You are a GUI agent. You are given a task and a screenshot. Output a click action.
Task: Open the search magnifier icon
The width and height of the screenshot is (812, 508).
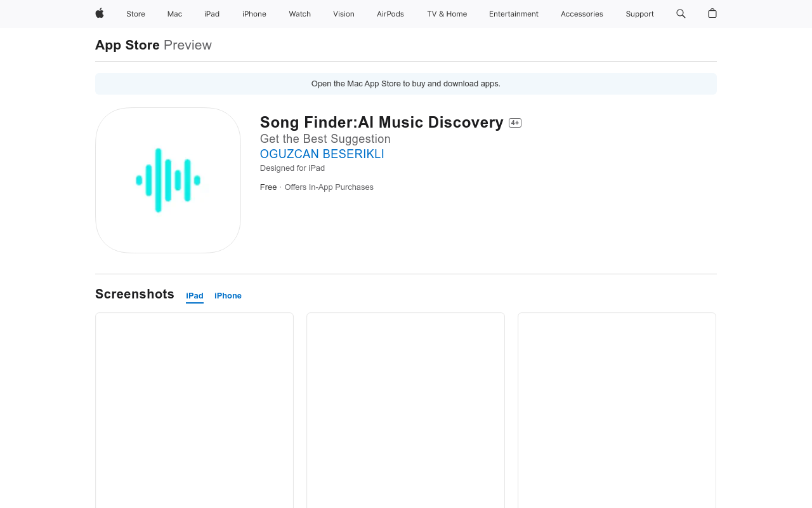(x=681, y=13)
